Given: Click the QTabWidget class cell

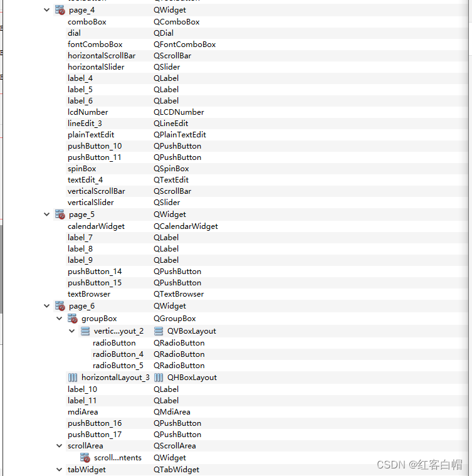Looking at the screenshot, I should [x=176, y=470].
